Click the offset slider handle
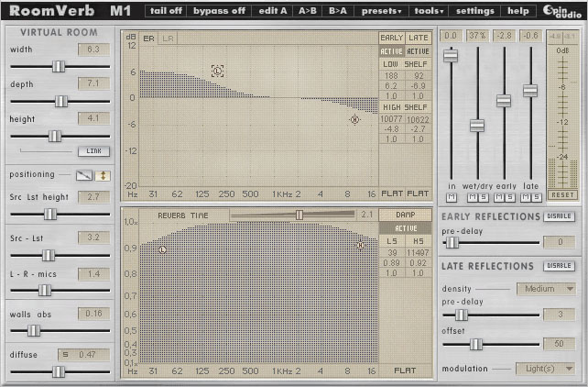 476,344
